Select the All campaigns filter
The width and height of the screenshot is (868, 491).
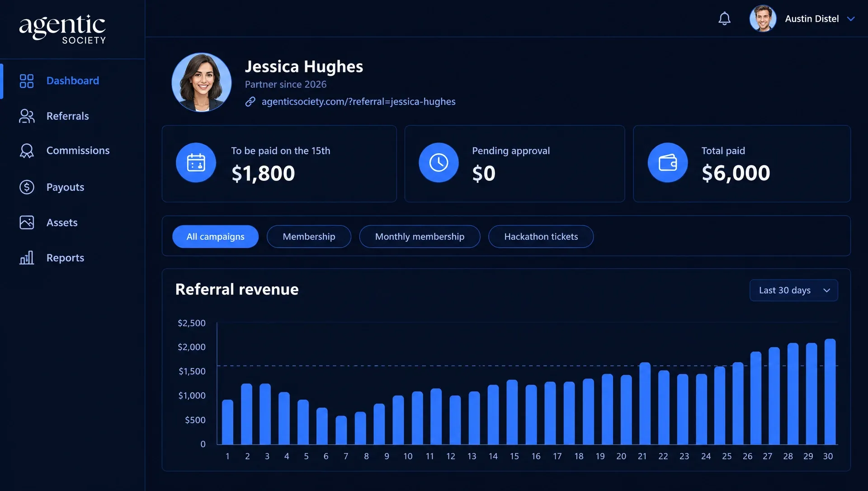pyautogui.click(x=215, y=236)
